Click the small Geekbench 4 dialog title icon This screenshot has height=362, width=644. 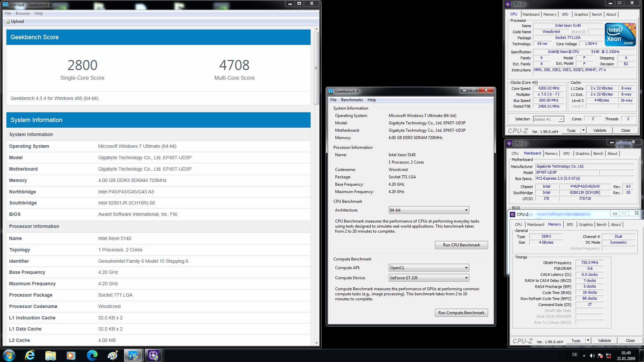tap(331, 91)
